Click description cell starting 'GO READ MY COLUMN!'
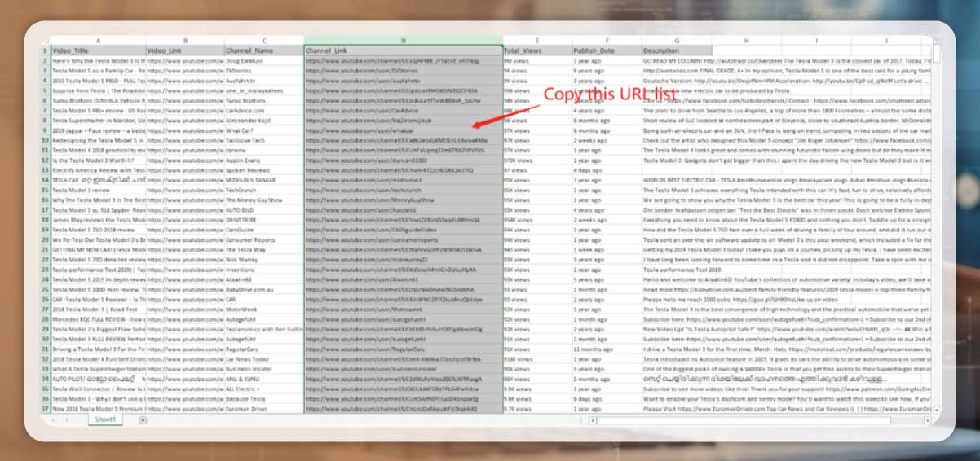This screenshot has height=461, width=980. click(x=676, y=61)
